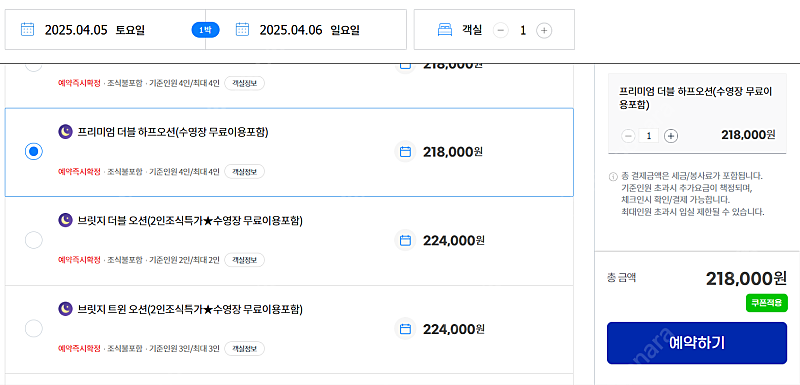Click calendar icon next to 프리미엄 더블 218,000원

coord(405,151)
